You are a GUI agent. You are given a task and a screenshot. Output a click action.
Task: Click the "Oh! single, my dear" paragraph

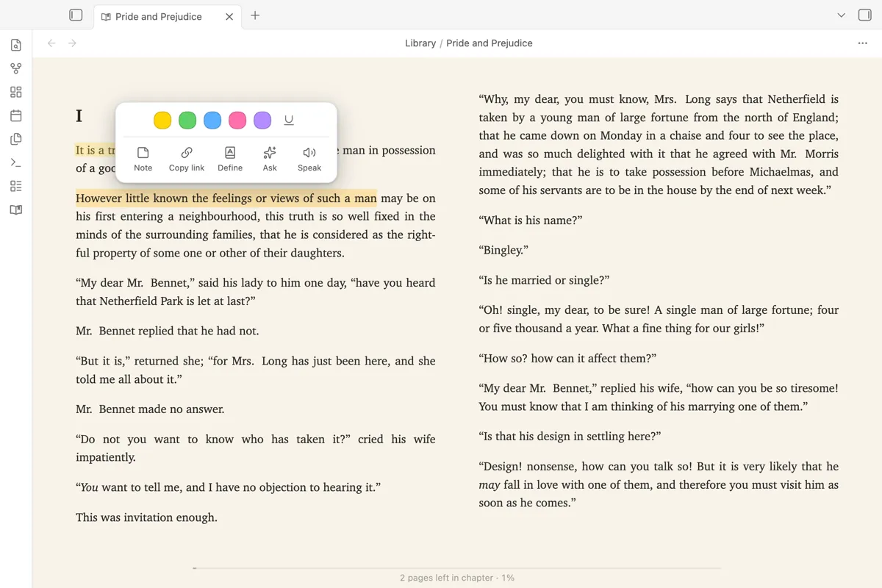coord(659,319)
